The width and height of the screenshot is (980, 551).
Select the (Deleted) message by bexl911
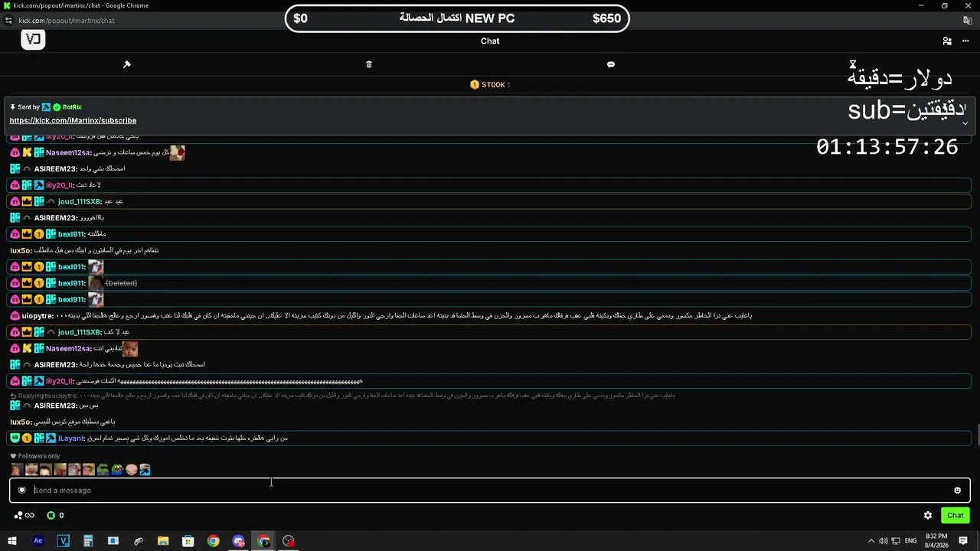[x=121, y=283]
